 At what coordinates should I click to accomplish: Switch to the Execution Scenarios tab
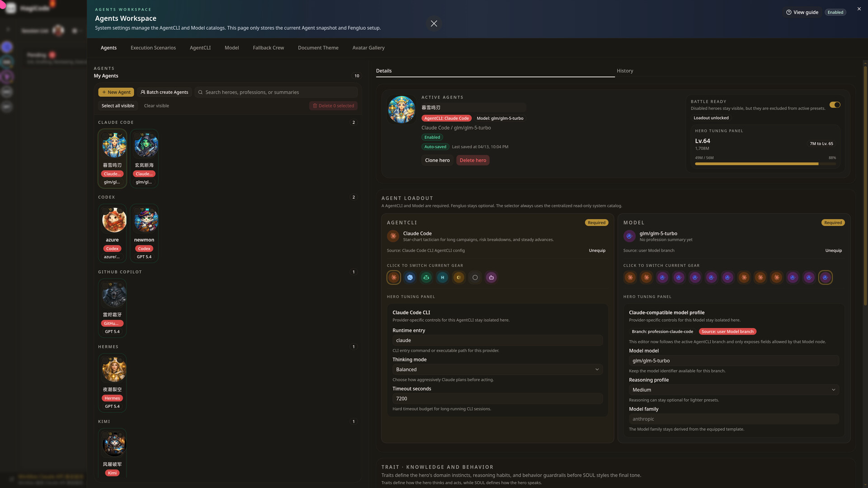[x=153, y=48]
